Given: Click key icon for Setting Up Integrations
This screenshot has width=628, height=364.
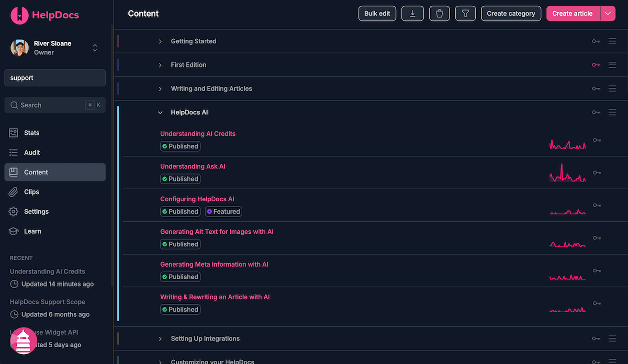Looking at the screenshot, I should [x=596, y=339].
